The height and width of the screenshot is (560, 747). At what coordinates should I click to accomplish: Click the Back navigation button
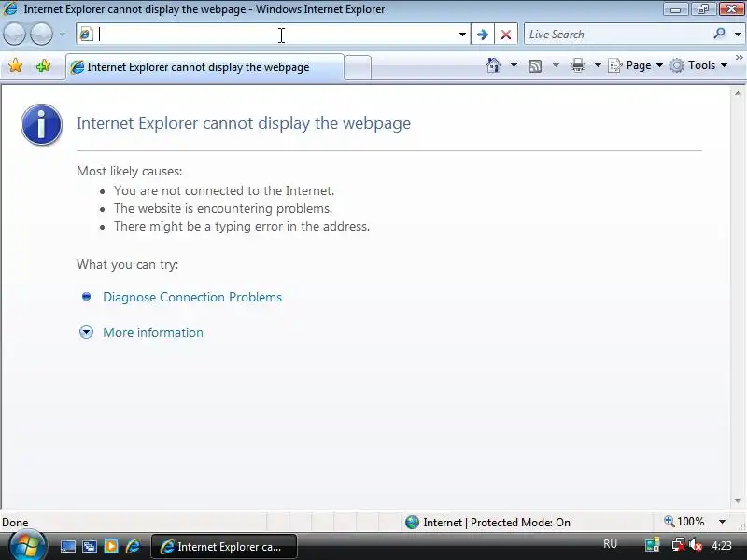pyautogui.click(x=14, y=35)
